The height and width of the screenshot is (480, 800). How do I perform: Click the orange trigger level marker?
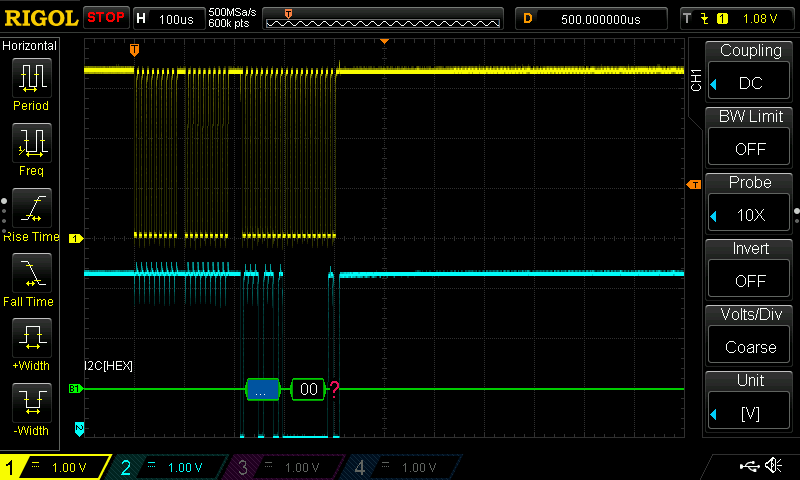[x=693, y=185]
